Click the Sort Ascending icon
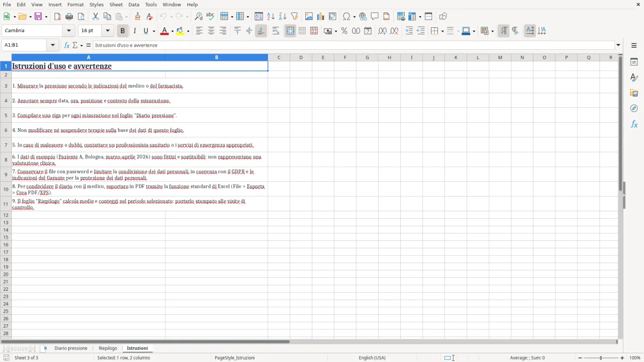This screenshot has width=644, height=362. pyautogui.click(x=270, y=17)
